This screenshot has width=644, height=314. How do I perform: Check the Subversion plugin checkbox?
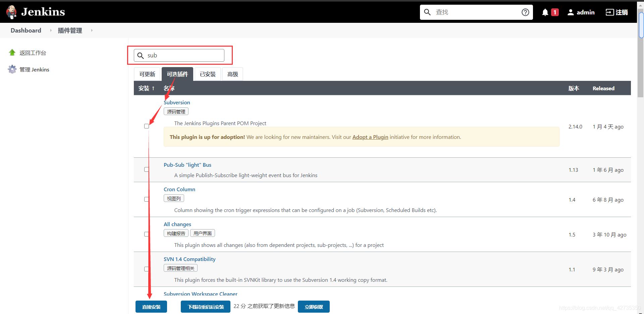click(x=147, y=126)
